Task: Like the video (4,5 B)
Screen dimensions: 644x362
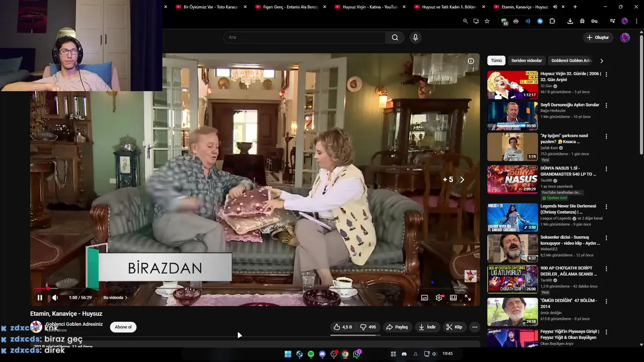Action: click(343, 327)
